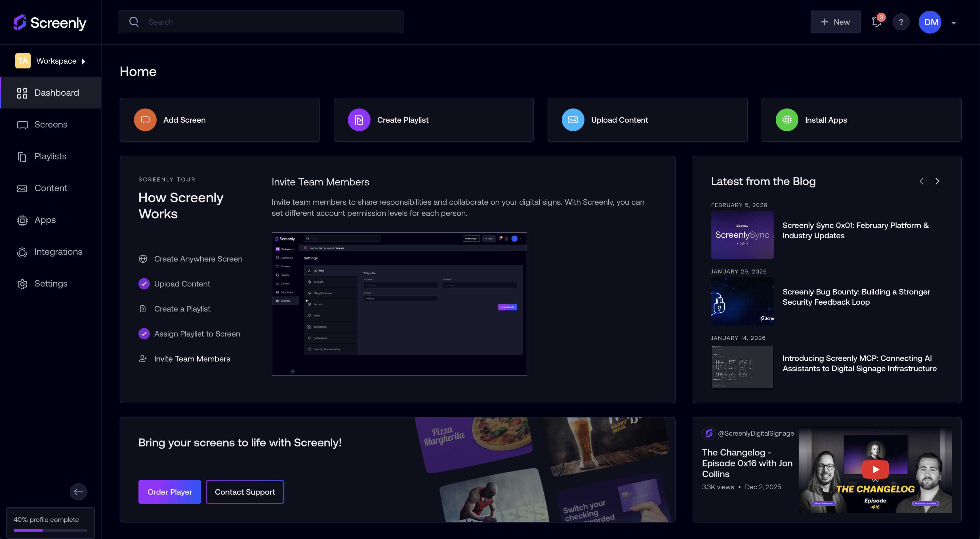Show next blog posts with right chevron
The width and height of the screenshot is (980, 539).
937,181
